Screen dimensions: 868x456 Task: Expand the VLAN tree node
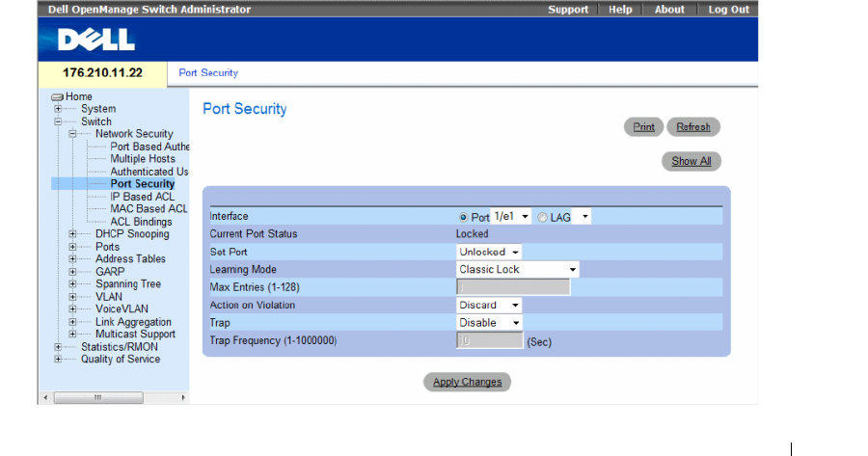click(x=72, y=297)
